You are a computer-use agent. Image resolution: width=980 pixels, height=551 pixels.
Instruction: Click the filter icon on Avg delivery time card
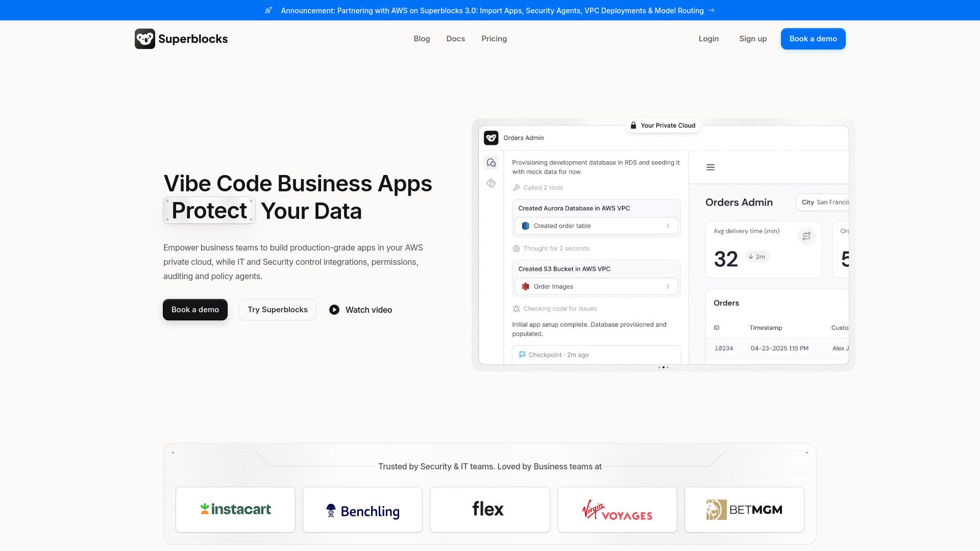tap(806, 236)
